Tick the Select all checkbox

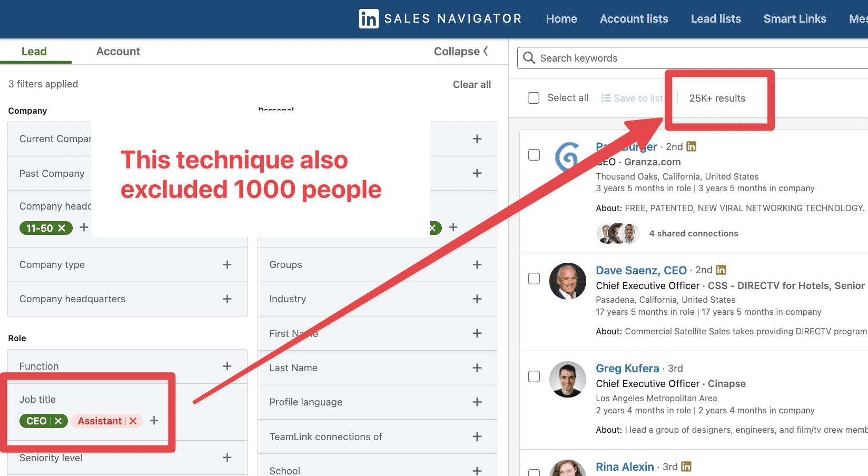534,98
